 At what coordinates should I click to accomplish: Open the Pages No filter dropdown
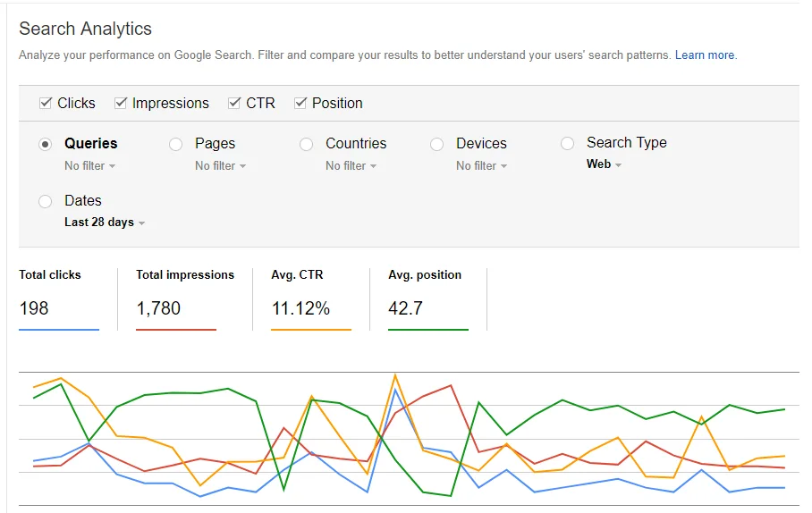pos(220,165)
